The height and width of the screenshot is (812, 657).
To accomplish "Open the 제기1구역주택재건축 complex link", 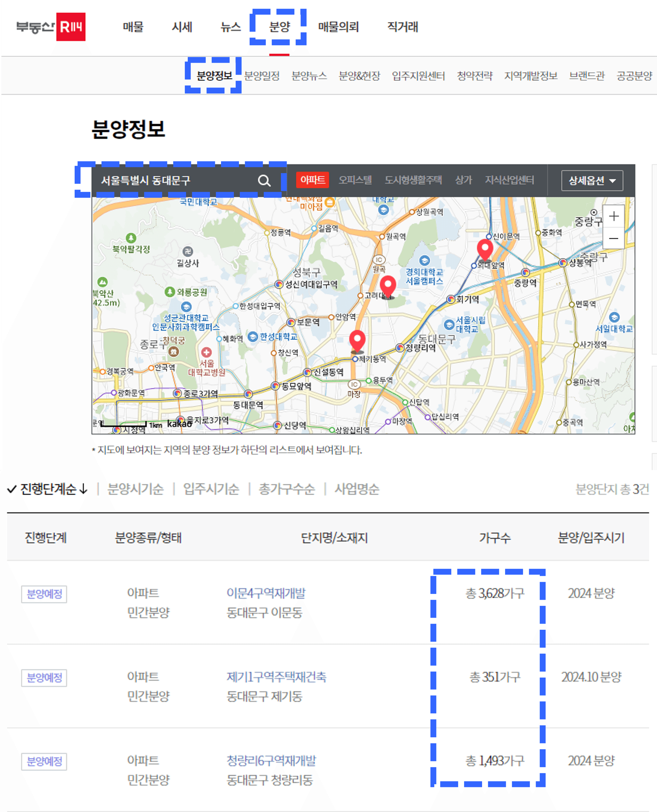I will (276, 677).
